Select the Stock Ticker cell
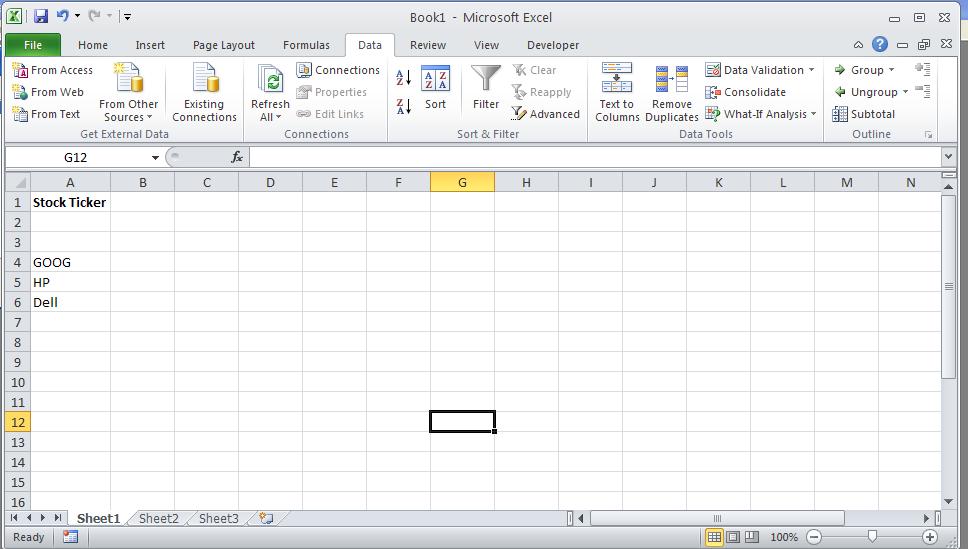Viewport: 968px width, 549px height. click(x=70, y=203)
